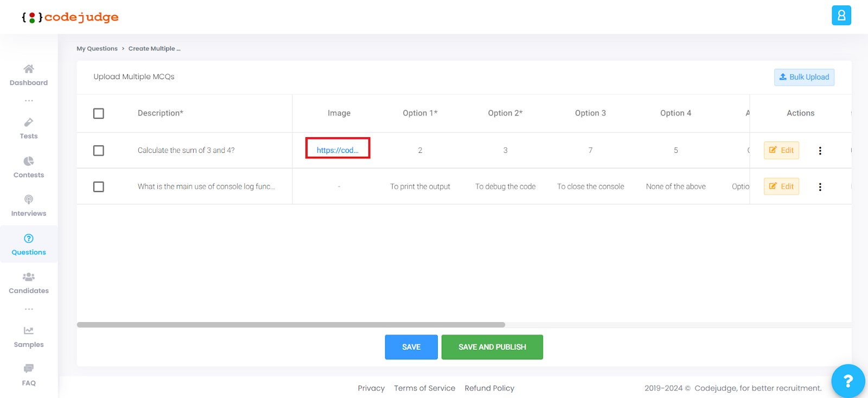Click 'To debug the code' cell
868x398 pixels.
click(505, 187)
